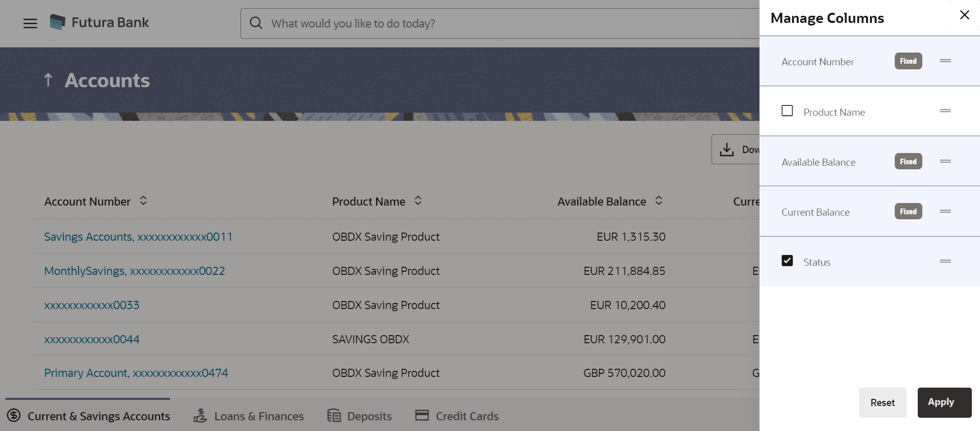Sort by Account Number column
The width and height of the screenshot is (980, 431).
coord(143,200)
